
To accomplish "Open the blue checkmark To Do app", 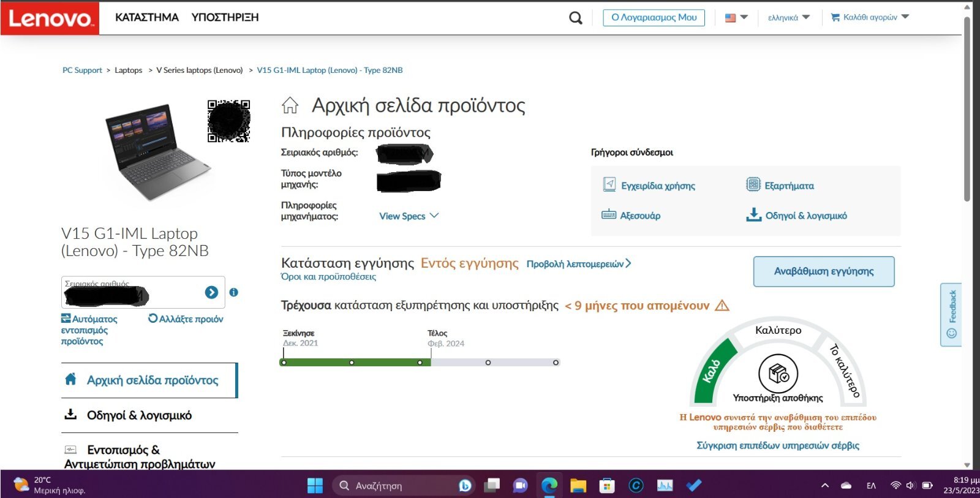I will 693,486.
